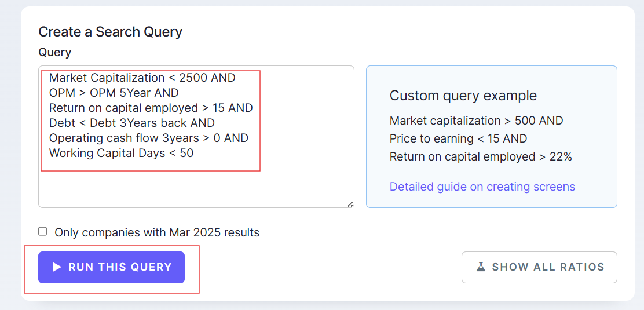Click example text 'Price to earning < 15 AND'
644x310 pixels.
pyautogui.click(x=458, y=138)
